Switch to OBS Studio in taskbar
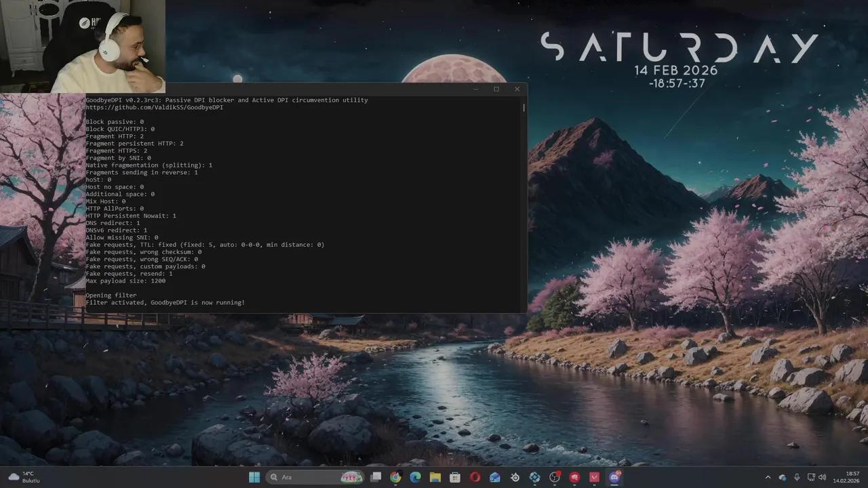This screenshot has height=488, width=868. click(555, 477)
